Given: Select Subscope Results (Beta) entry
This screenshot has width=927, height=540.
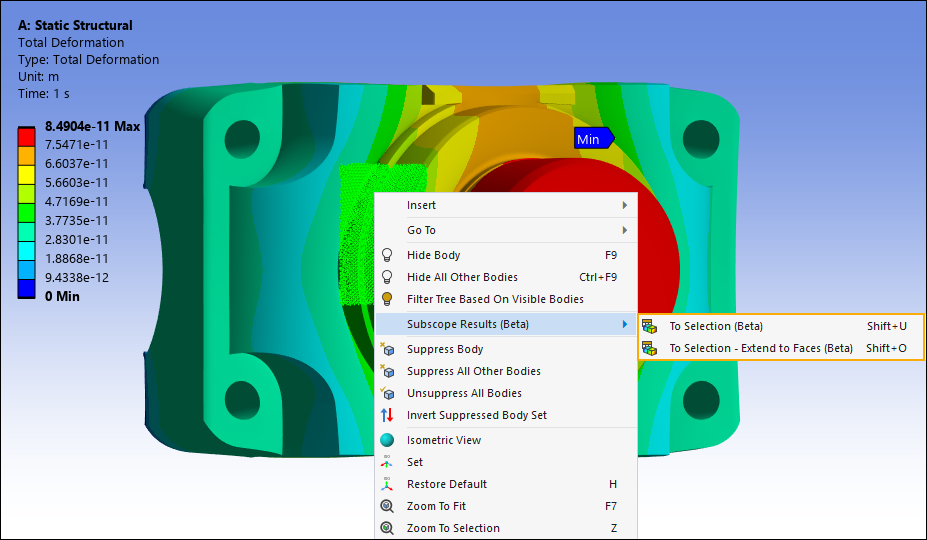Looking at the screenshot, I should [506, 324].
